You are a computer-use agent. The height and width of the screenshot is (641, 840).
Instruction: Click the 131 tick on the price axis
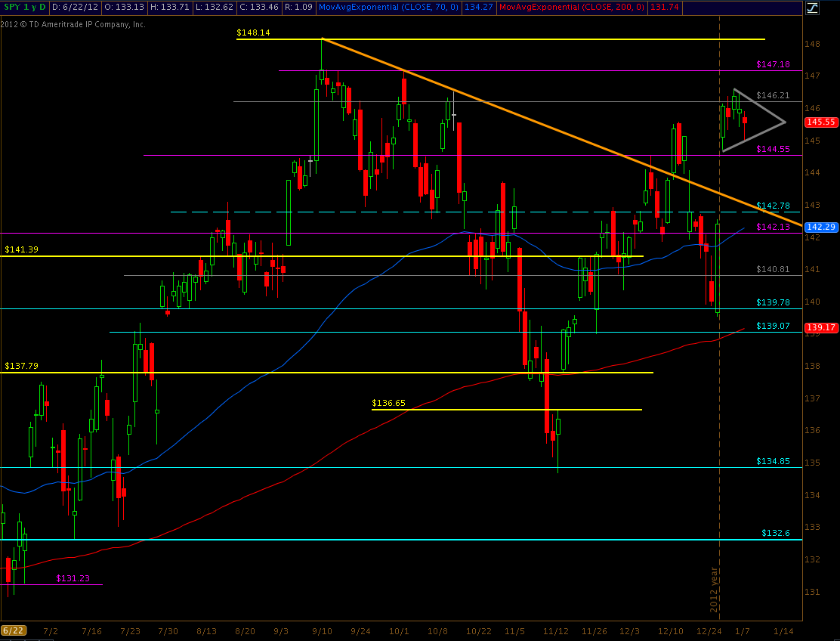pyautogui.click(x=812, y=592)
